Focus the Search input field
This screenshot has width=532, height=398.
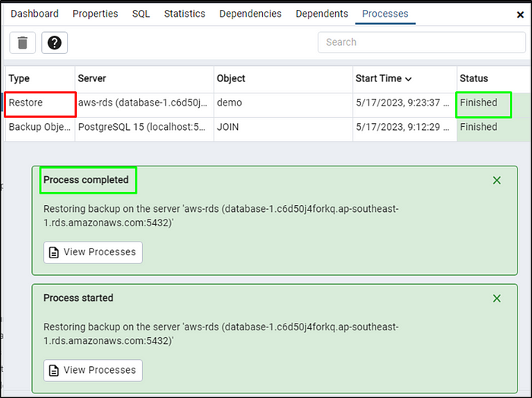pyautogui.click(x=422, y=42)
